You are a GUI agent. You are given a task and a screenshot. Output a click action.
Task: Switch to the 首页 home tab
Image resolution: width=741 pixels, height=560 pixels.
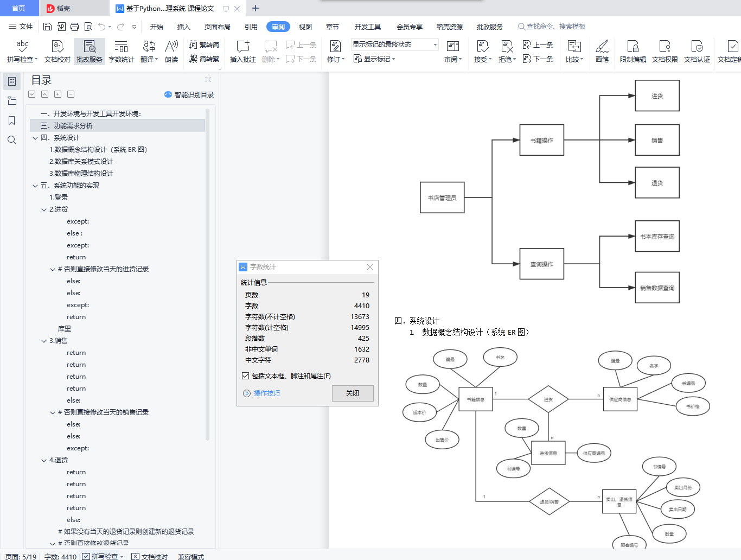coord(18,8)
